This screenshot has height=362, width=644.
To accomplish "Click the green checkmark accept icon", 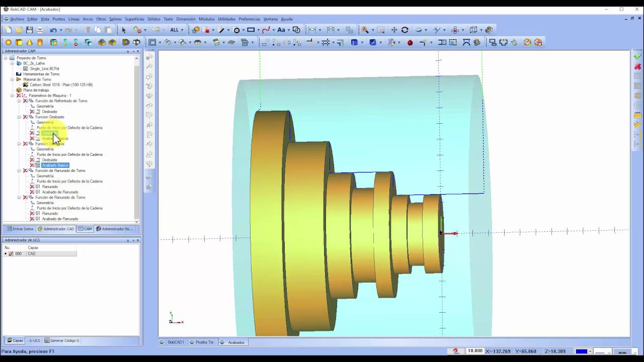I will click(637, 57).
